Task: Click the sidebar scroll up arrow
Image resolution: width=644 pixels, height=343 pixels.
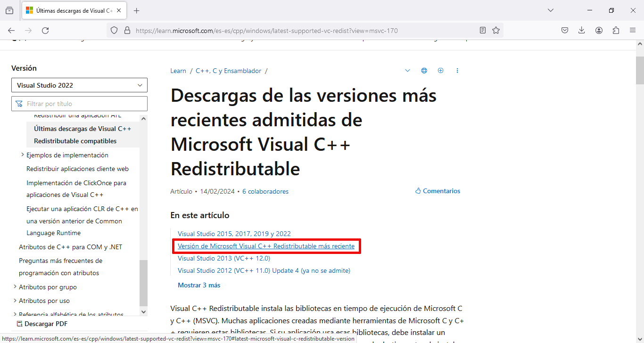Action: (x=144, y=119)
